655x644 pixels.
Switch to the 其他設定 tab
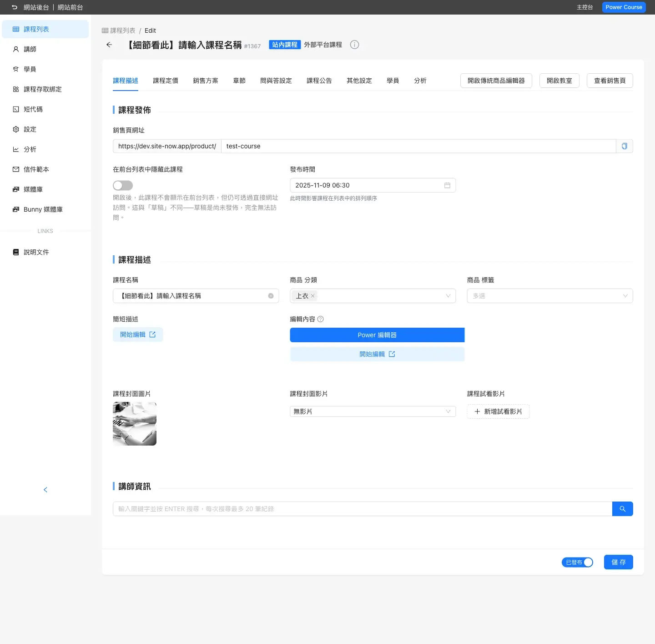coord(359,81)
